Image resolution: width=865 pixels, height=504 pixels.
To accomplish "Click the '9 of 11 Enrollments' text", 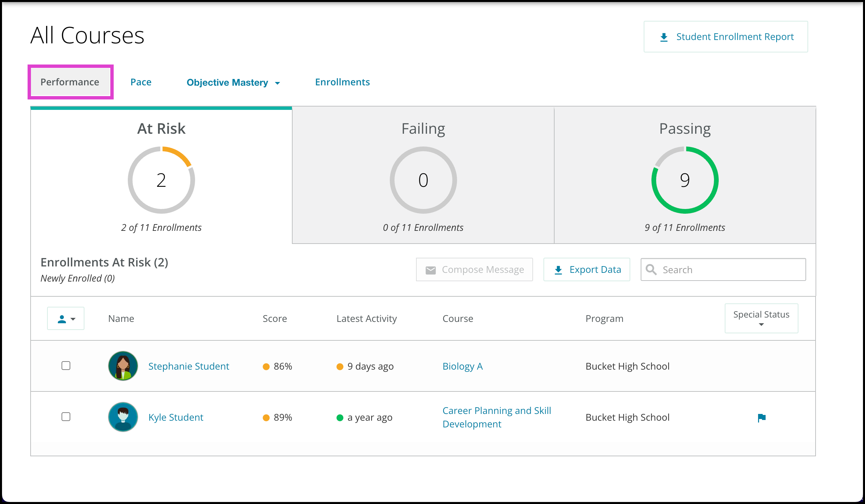I will (x=685, y=227).
